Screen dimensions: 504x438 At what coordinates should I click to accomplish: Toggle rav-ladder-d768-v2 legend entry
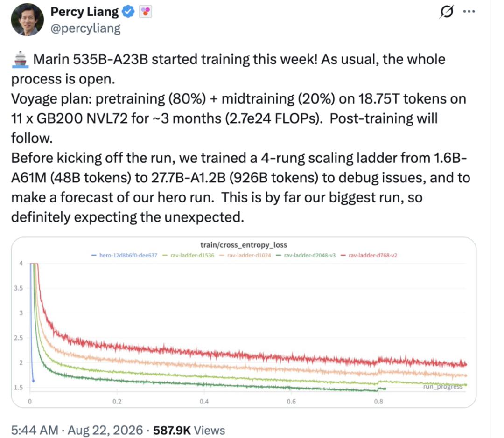coord(369,256)
